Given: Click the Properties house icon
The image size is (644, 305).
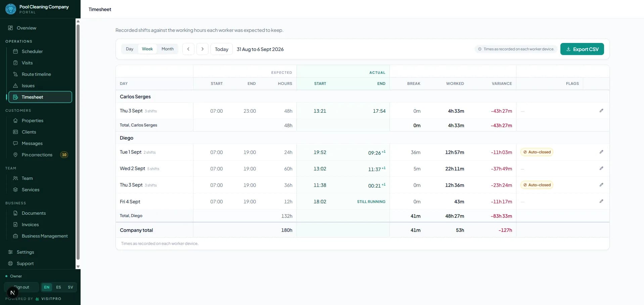Looking at the screenshot, I should (15, 120).
